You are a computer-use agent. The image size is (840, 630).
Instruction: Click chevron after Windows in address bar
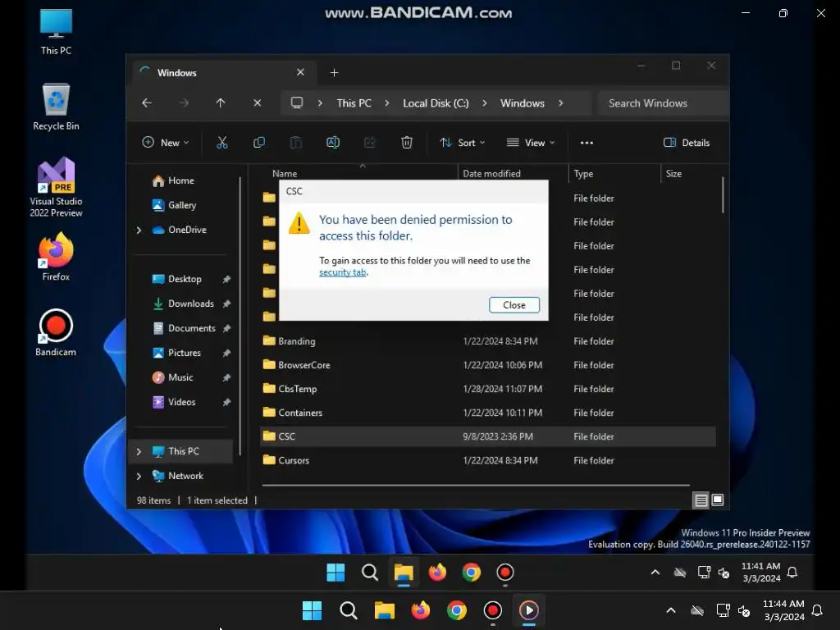tap(561, 103)
